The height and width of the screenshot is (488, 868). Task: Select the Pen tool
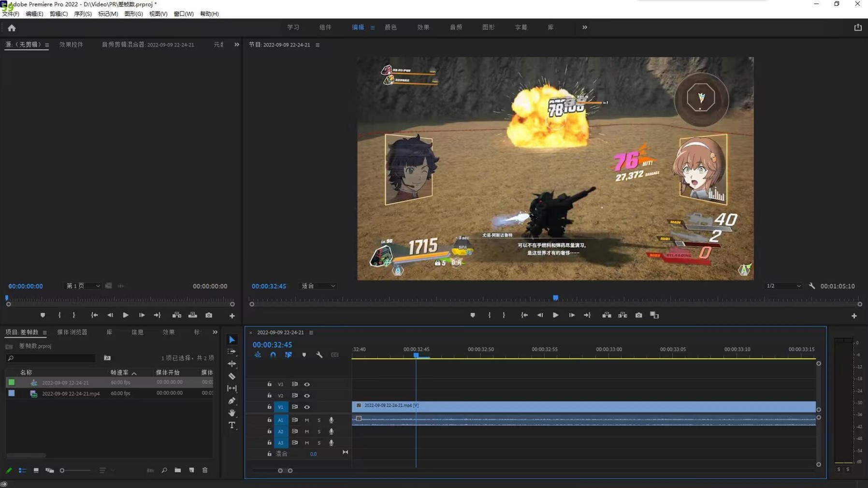coord(232,400)
